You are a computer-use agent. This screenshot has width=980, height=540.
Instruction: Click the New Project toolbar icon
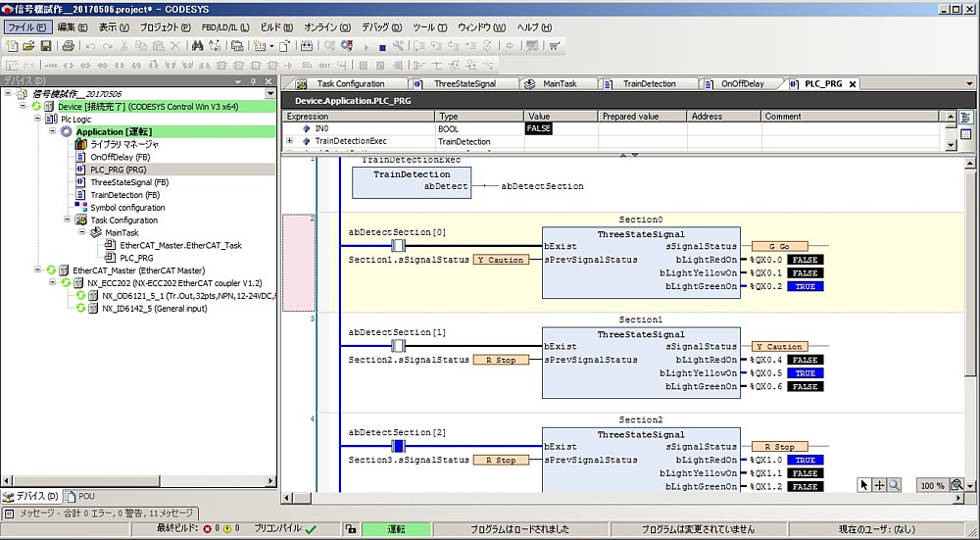(x=11, y=46)
